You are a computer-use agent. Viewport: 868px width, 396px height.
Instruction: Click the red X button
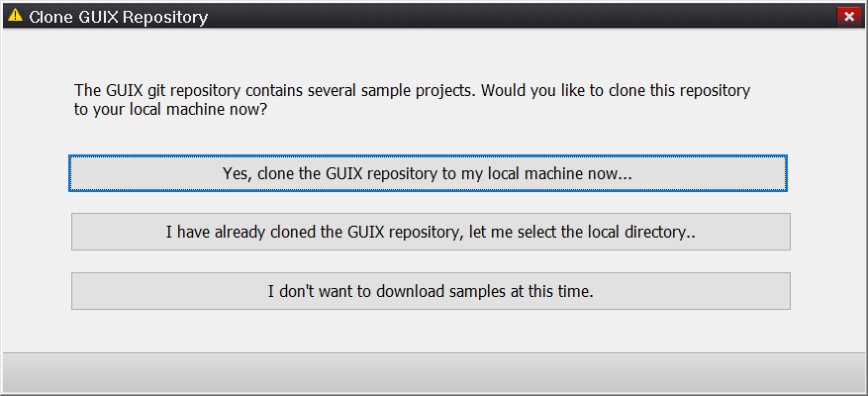[847, 16]
